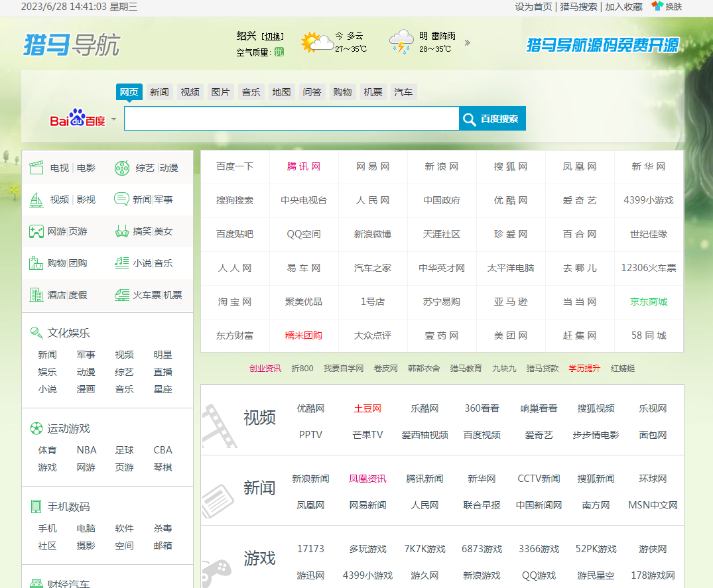713x588 pixels.
Task: Select the 购物 search tab
Action: click(342, 91)
